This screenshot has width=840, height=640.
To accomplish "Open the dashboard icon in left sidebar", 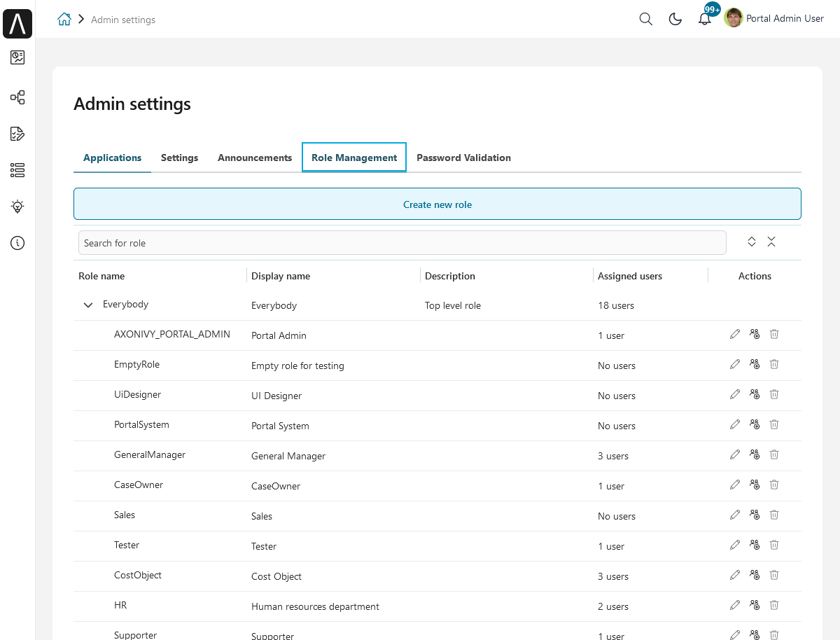I will pos(17,57).
